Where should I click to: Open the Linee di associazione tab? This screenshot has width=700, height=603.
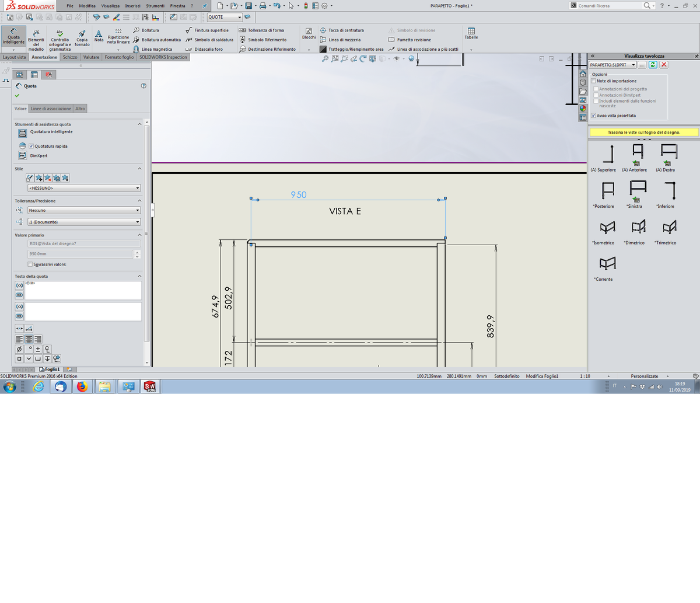click(51, 109)
